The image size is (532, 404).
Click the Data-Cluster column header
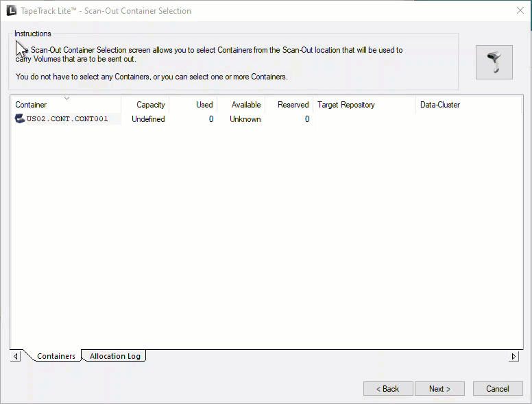tap(468, 105)
